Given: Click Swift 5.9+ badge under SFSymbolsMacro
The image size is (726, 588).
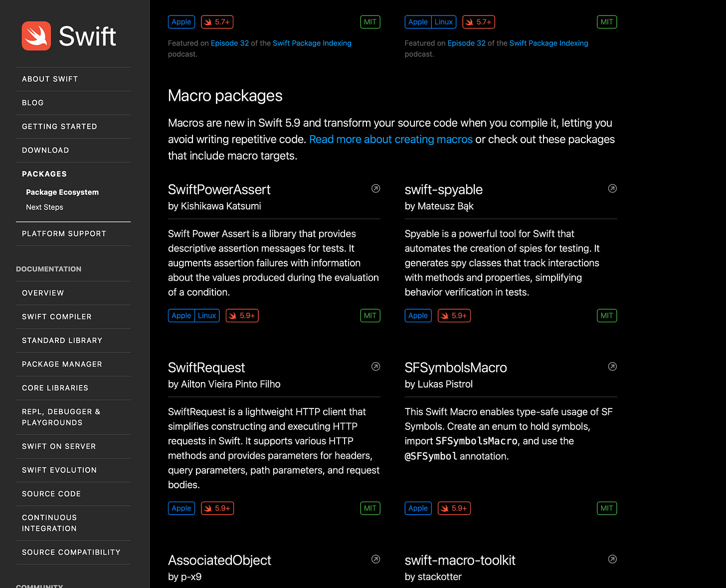Looking at the screenshot, I should coord(454,508).
